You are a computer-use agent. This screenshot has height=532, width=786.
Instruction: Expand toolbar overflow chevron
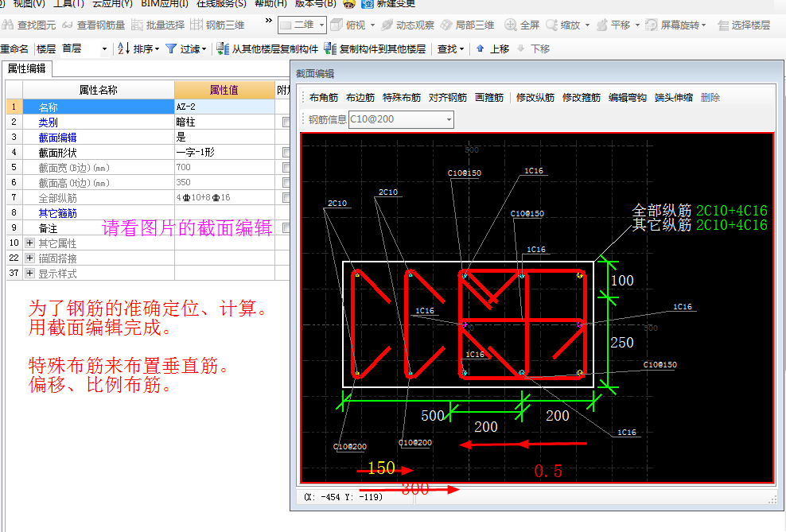point(269,21)
